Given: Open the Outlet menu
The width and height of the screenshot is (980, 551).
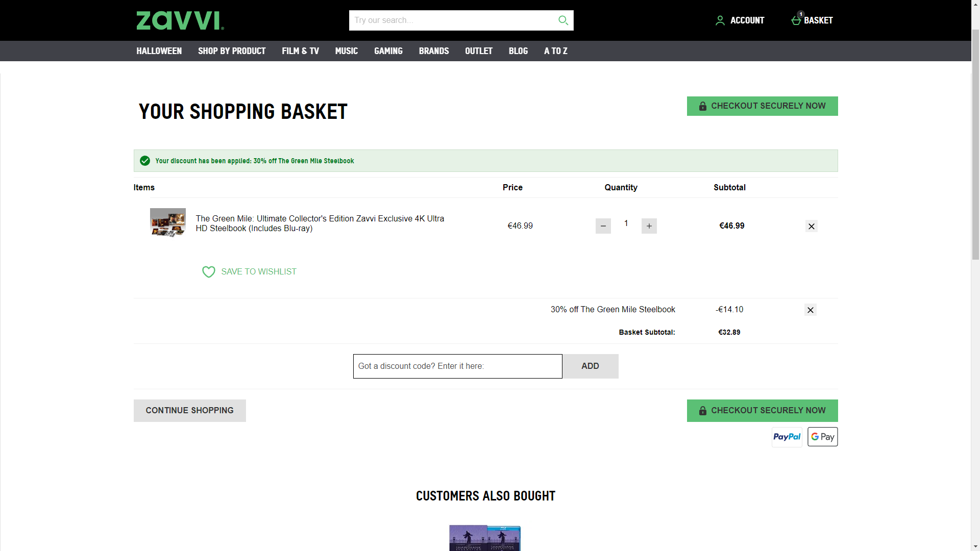Looking at the screenshot, I should 478,51.
